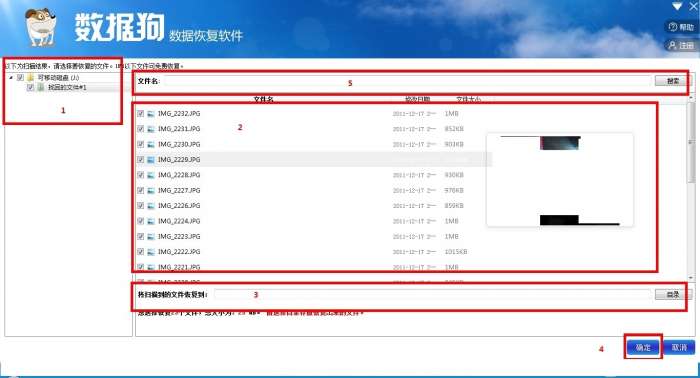The height and width of the screenshot is (378, 700).
Task: Collapse the 可移动磁盘 (J:) tree node
Action: 11,78
